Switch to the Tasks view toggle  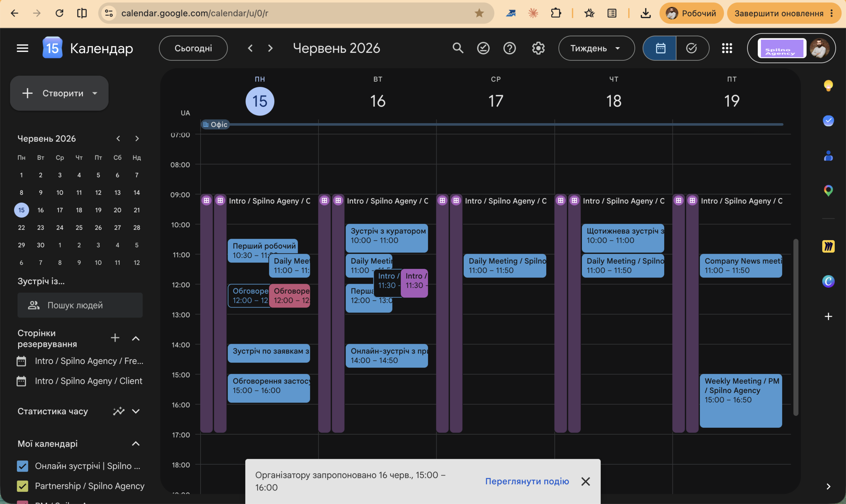(x=692, y=48)
